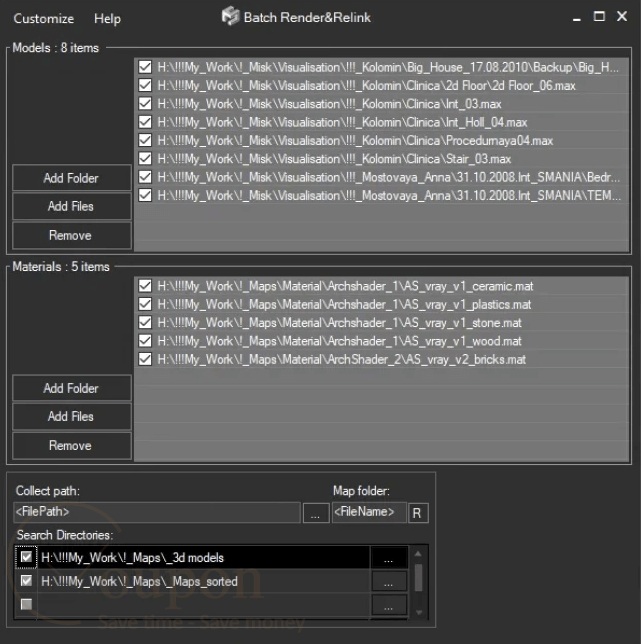The height and width of the screenshot is (644, 641).
Task: Uncheck Mostovaya_Anna Bedr... model row
Action: click(145, 177)
